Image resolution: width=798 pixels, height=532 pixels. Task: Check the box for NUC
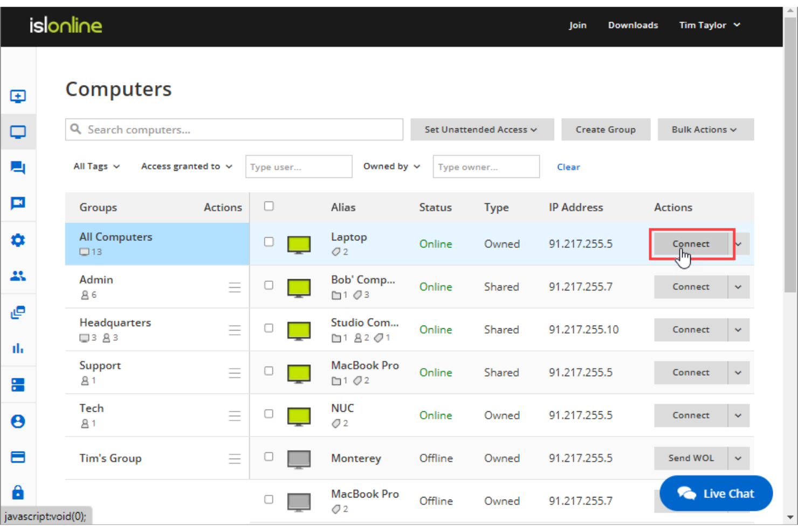point(269,413)
